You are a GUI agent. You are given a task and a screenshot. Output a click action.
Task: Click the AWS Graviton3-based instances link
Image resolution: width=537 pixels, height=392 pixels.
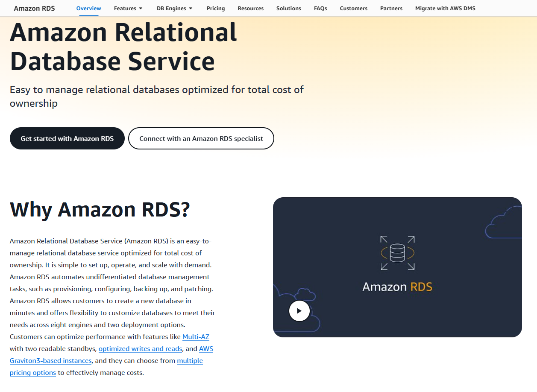(50, 360)
